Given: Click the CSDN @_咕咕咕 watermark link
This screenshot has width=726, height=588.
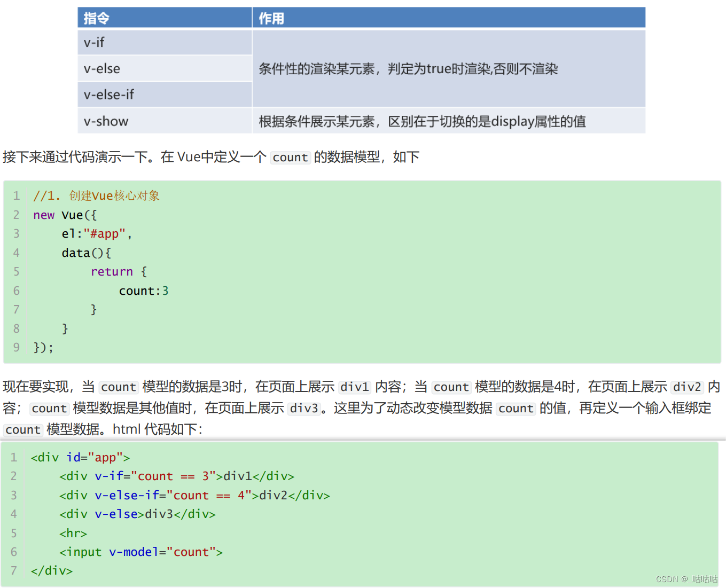Looking at the screenshot, I should [686, 579].
